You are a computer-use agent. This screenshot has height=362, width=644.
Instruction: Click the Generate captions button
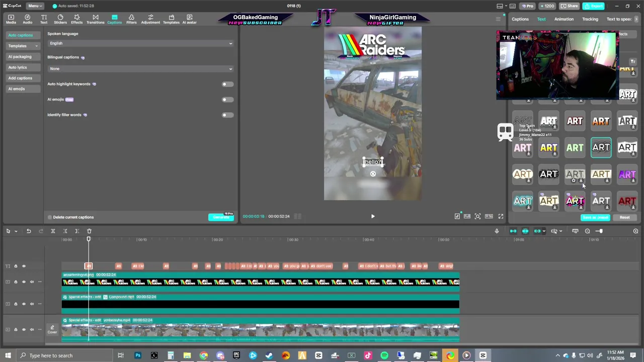(x=221, y=217)
